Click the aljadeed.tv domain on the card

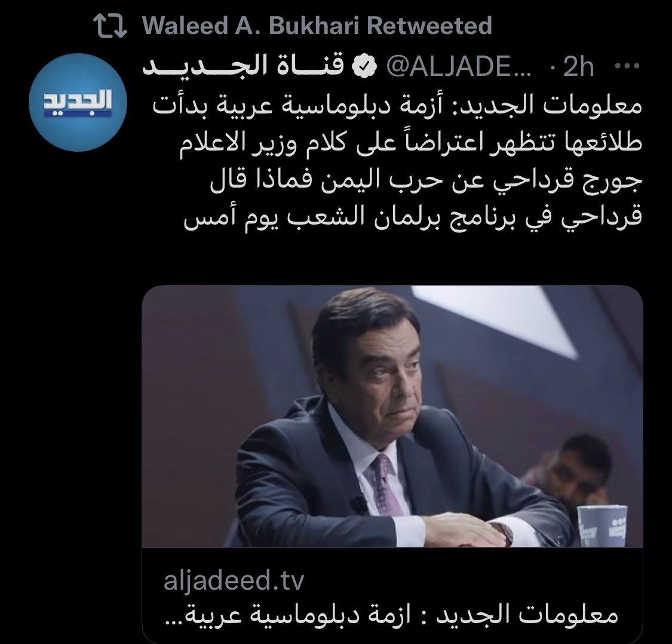(234, 580)
